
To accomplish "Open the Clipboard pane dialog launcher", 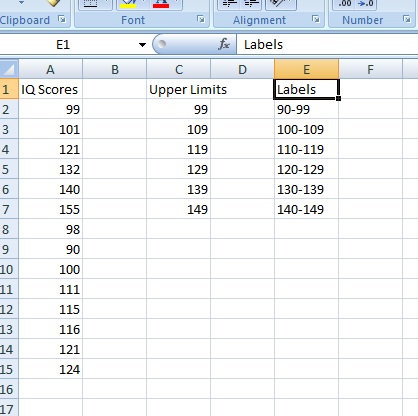I will [62, 19].
